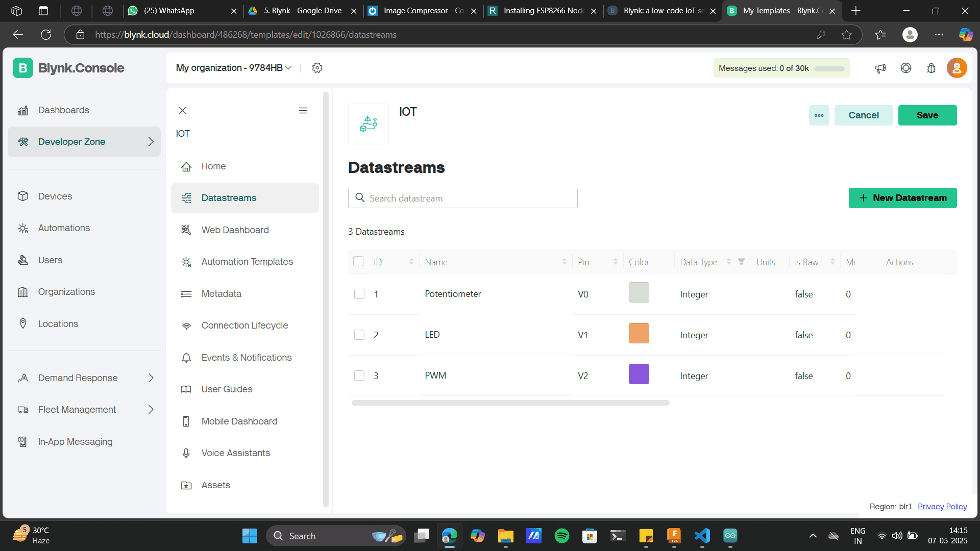Open Dashboards in the sidebar
Screen dimensions: 980x551
point(84,110)
